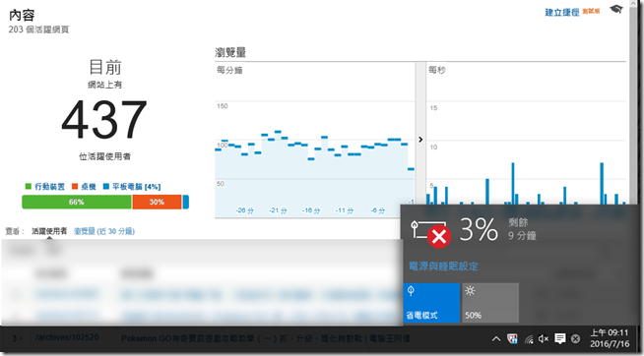Click the 平板電腦 [4%] legend item

coord(132,187)
